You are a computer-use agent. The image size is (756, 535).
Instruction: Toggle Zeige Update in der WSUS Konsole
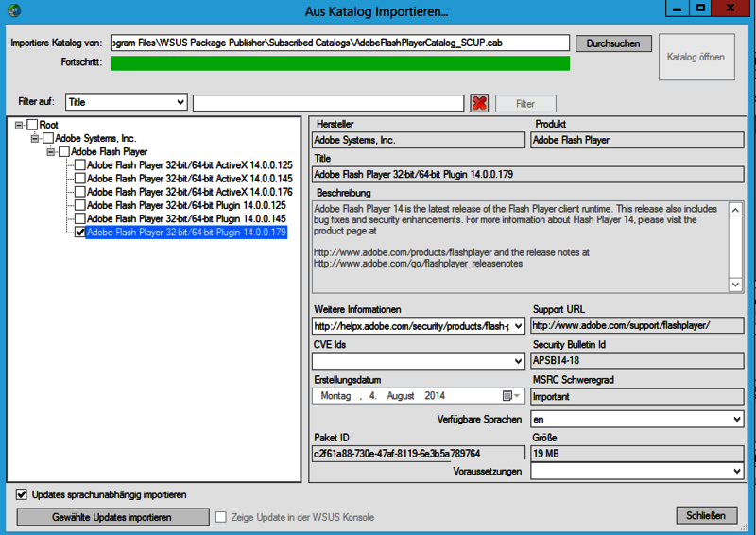221,517
